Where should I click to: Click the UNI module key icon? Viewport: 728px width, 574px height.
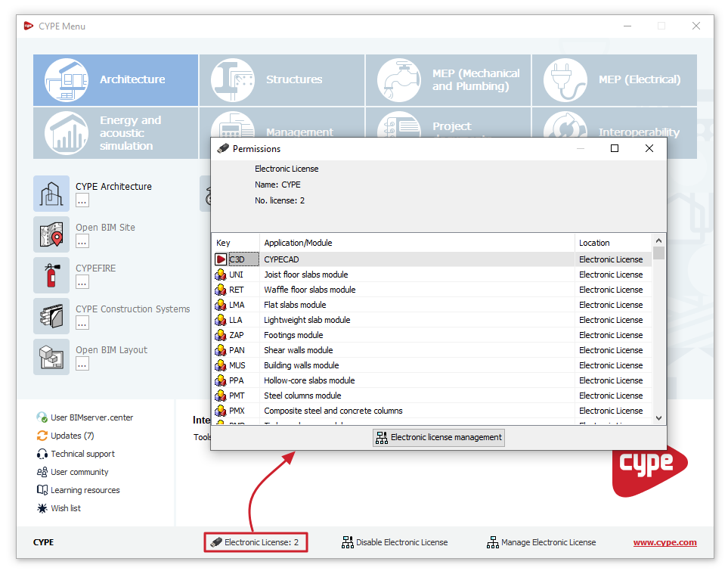click(221, 275)
